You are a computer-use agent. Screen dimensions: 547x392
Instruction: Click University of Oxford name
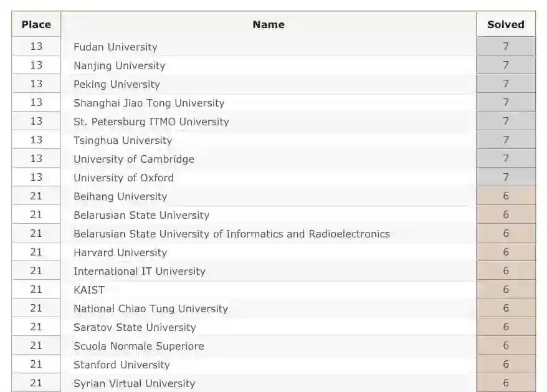123,178
